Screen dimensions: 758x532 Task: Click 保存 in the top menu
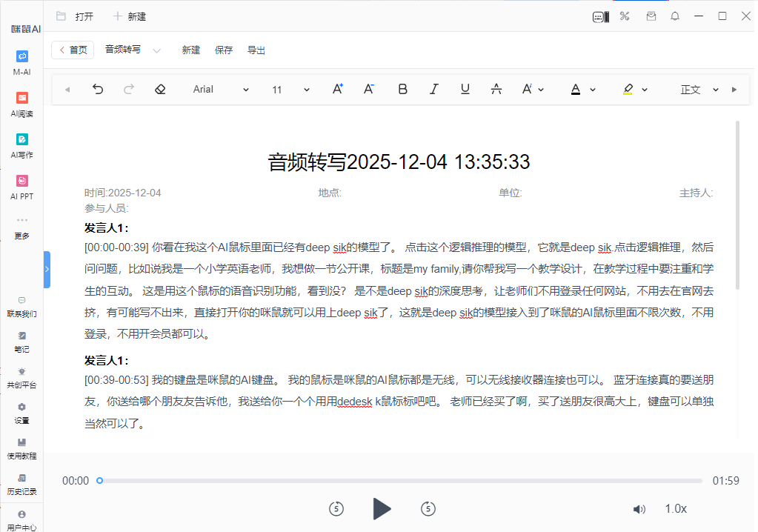click(x=224, y=50)
